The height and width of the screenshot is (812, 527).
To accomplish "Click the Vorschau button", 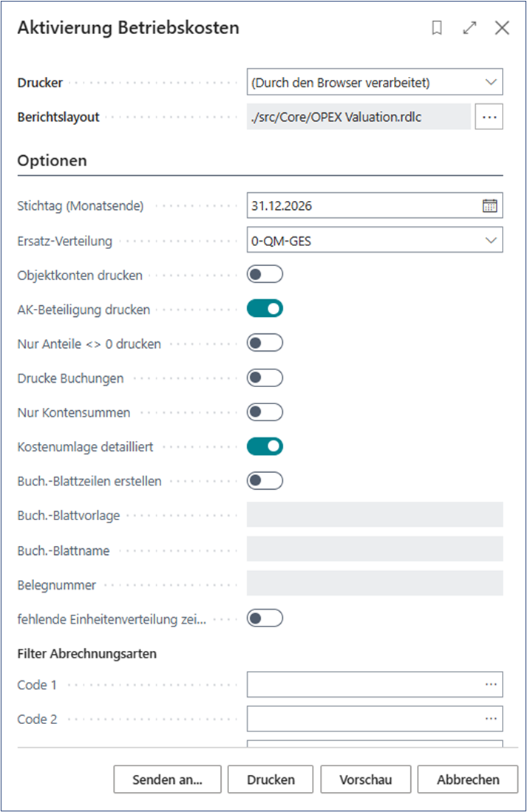I will 365,779.
